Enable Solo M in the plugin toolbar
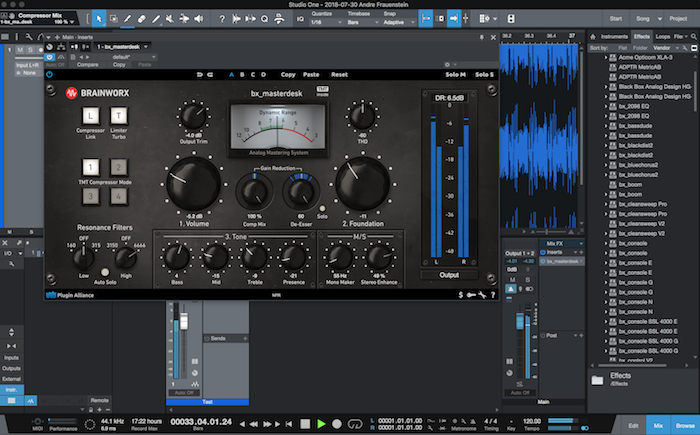Image resolution: width=700 pixels, height=435 pixels. tap(455, 75)
